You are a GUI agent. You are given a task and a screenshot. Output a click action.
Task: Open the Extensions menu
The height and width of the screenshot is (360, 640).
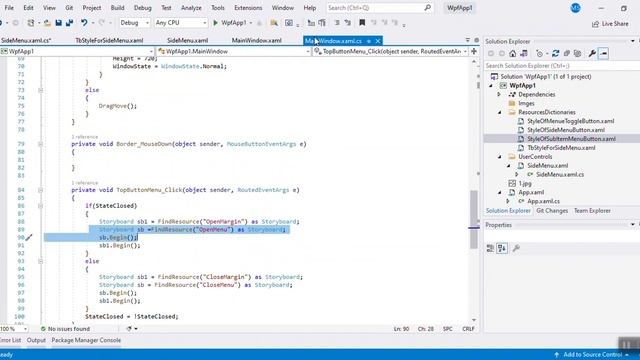248,8
